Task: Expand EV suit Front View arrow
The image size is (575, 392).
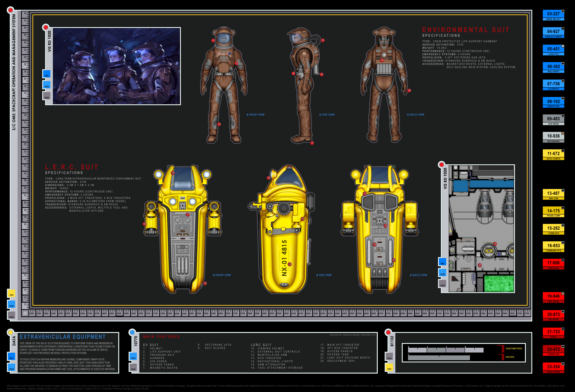Action: [x=247, y=115]
